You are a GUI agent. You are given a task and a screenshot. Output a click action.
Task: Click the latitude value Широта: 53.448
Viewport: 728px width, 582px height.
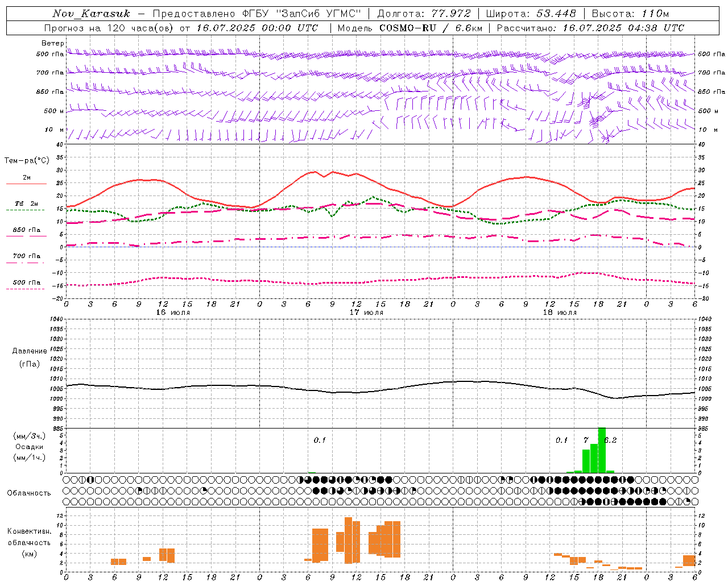click(531, 14)
